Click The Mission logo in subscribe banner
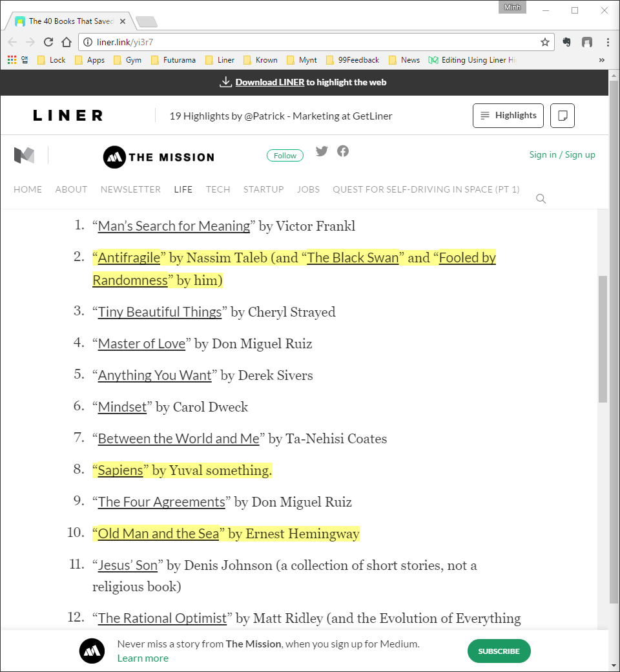 92,651
